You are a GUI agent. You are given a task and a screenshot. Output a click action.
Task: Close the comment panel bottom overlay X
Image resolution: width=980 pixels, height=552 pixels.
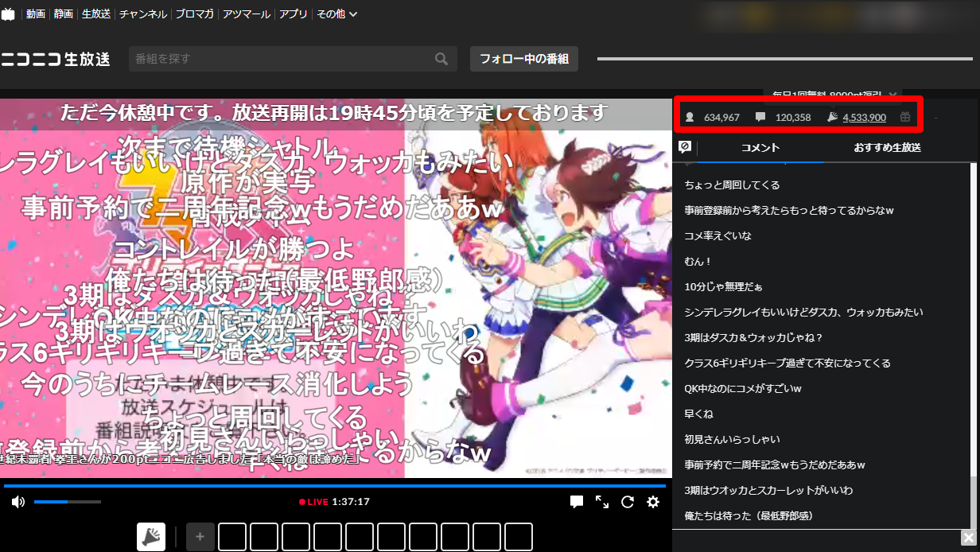[x=968, y=537]
